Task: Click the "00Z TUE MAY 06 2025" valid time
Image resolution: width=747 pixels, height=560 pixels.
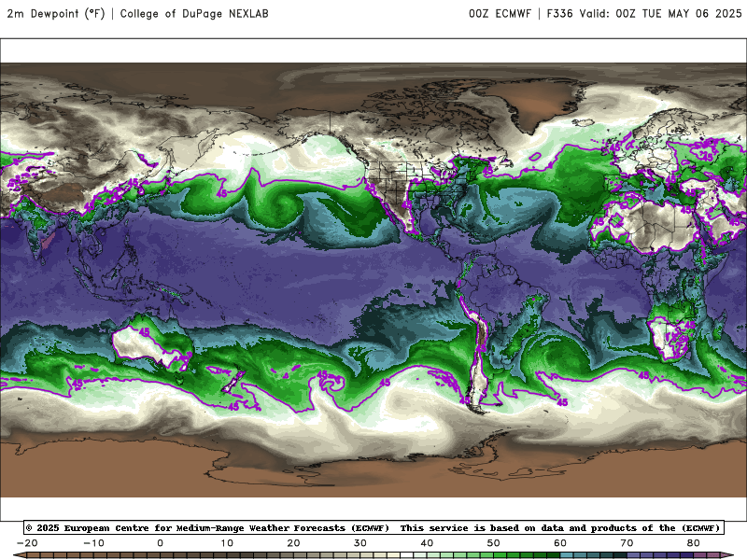Action: click(679, 13)
